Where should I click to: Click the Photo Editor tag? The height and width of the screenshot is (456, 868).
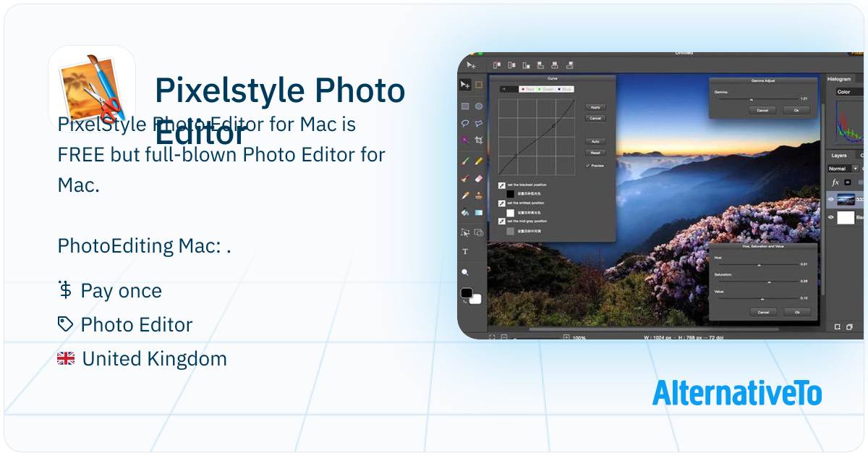(137, 325)
